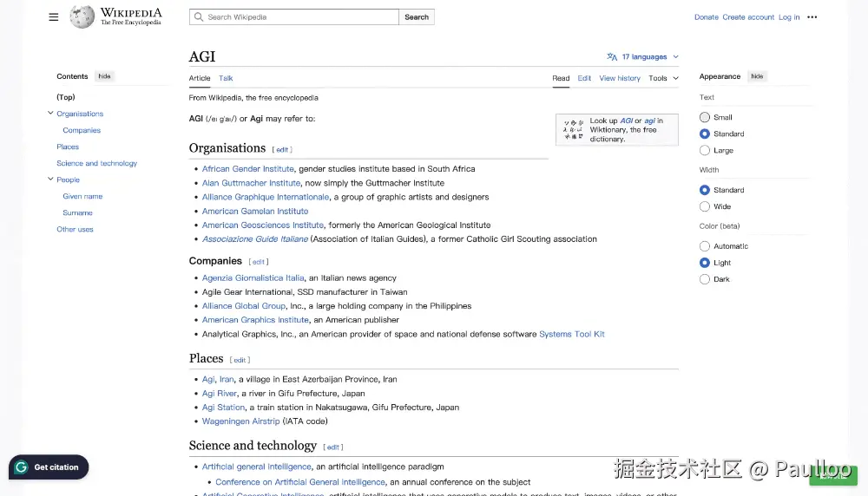Hide the Contents sidebar
The height and width of the screenshot is (496, 868).
[x=104, y=76]
